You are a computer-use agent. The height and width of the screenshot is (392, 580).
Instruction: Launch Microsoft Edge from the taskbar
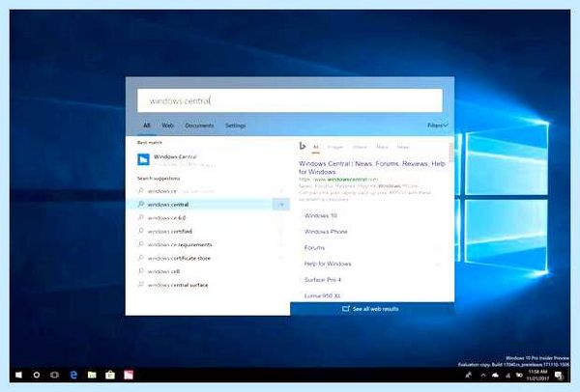(x=73, y=375)
